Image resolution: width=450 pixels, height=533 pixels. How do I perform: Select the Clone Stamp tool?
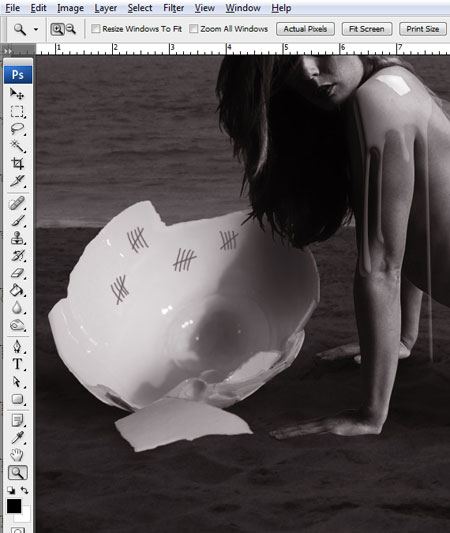(17, 238)
